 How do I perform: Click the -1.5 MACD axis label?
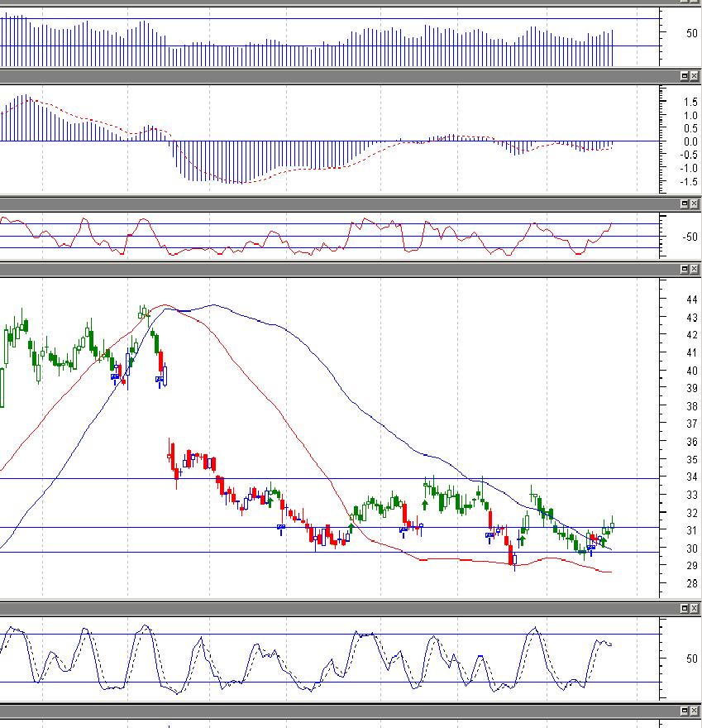689,182
